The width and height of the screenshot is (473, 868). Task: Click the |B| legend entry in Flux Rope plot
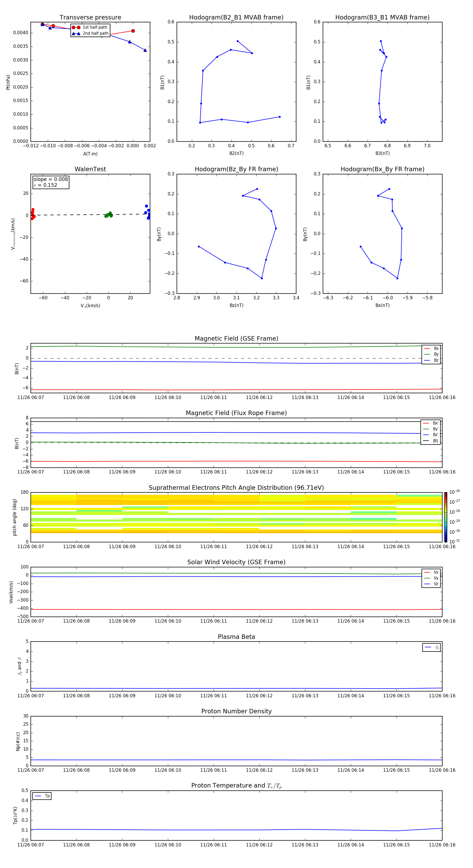pos(431,441)
